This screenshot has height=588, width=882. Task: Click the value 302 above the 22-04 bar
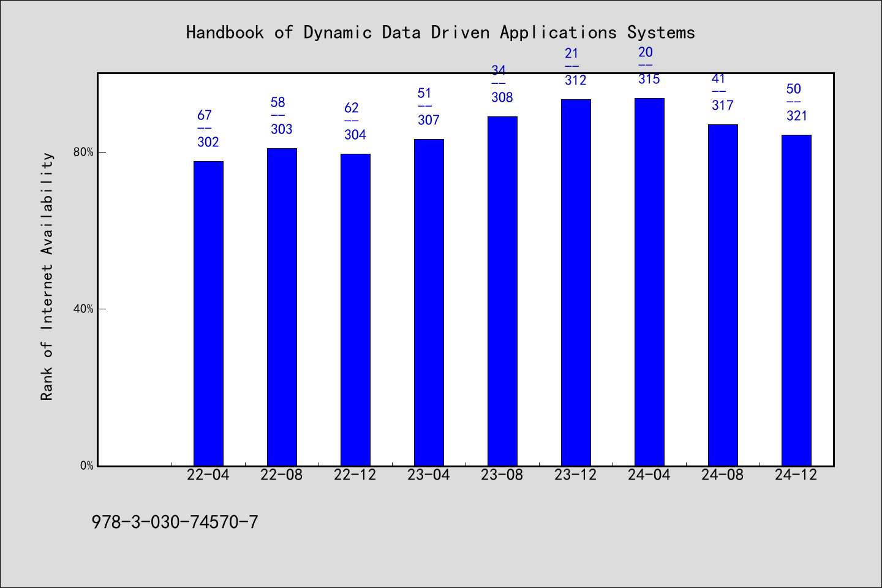click(x=208, y=142)
